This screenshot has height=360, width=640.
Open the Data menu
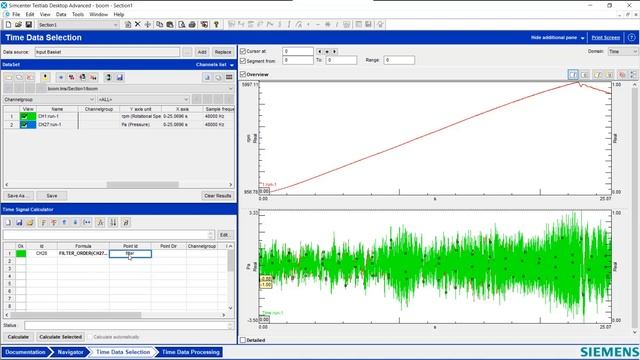(61, 14)
